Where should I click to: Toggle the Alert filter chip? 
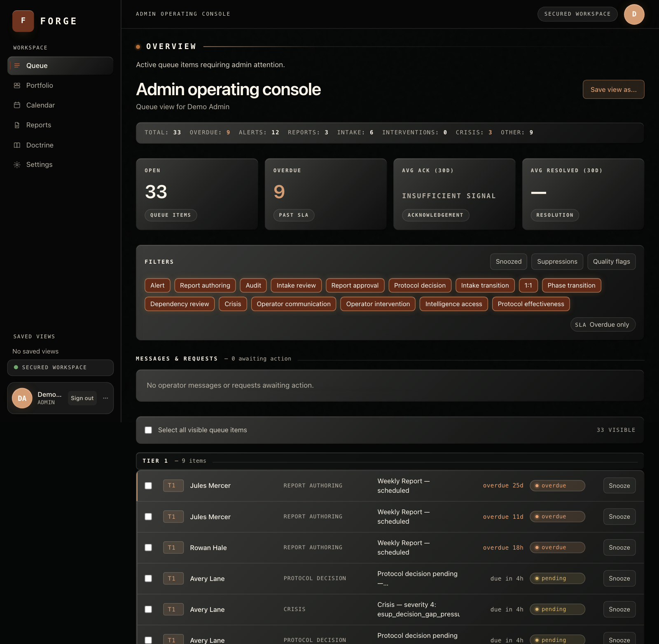tap(157, 286)
